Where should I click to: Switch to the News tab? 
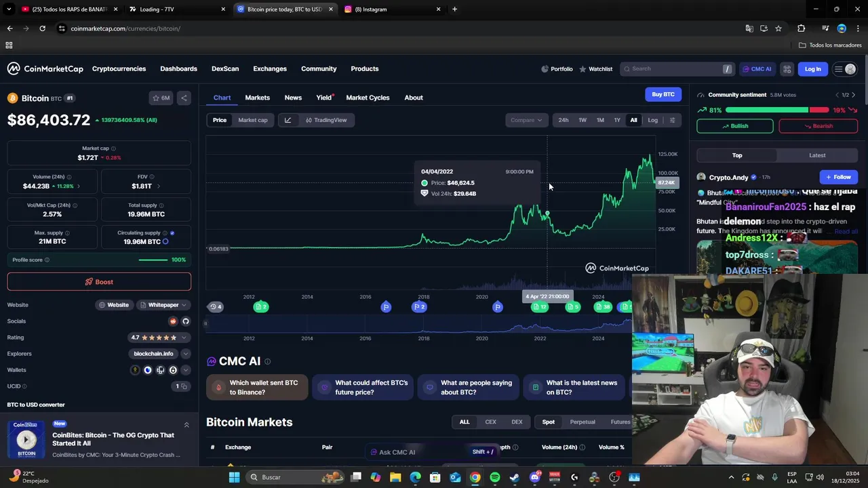(x=293, y=98)
